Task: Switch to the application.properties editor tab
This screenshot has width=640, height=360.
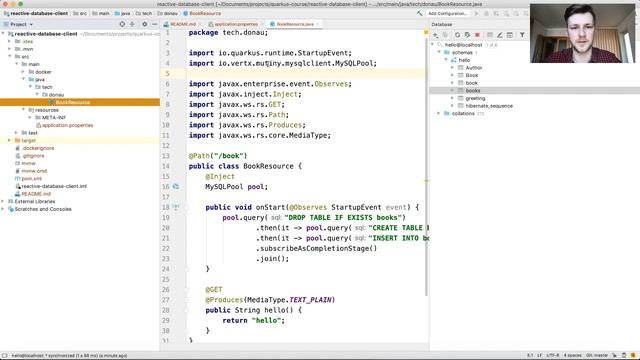Action: 236,24
